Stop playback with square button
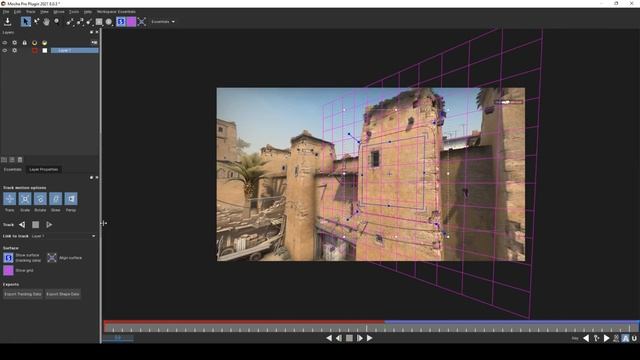The image size is (640, 360). (x=349, y=338)
